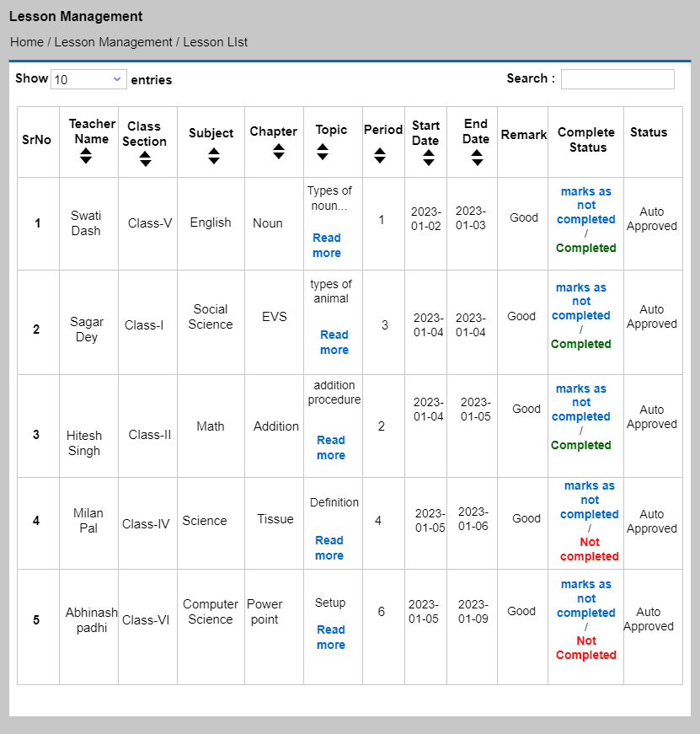Click Not Completed status for Abhinash padhi
700x734 pixels.
[x=585, y=648]
